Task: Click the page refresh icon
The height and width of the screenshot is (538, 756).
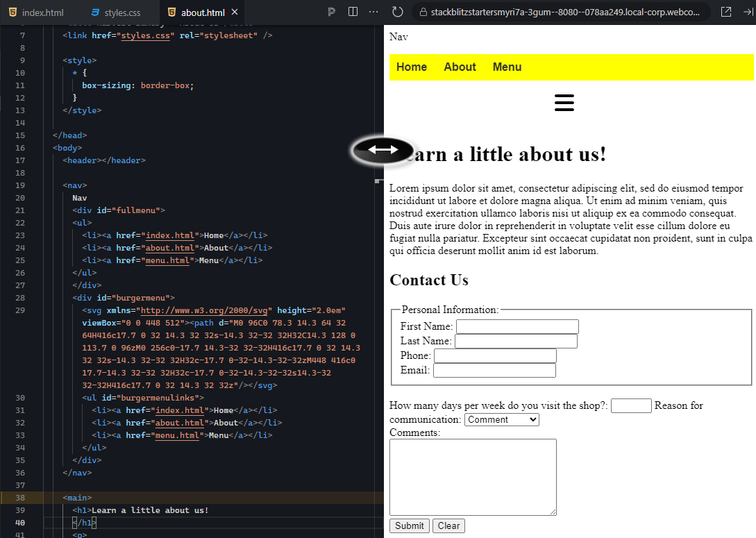Action: pos(396,11)
